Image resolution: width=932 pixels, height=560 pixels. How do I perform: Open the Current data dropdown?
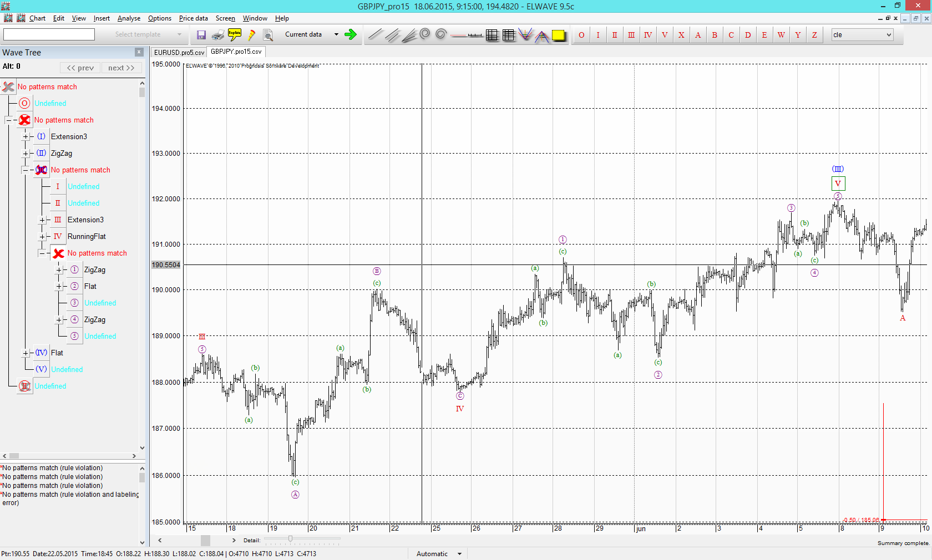(336, 34)
